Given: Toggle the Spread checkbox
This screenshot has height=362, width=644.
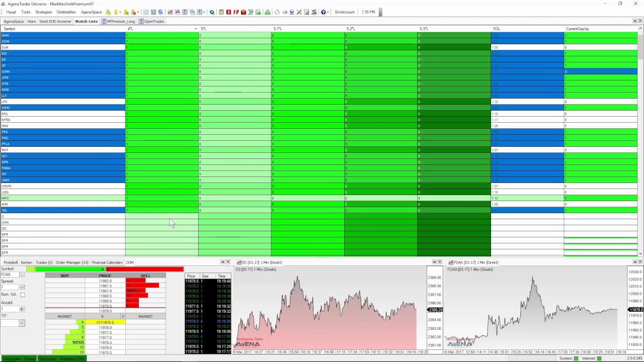Looking at the screenshot, I should 22,287.
